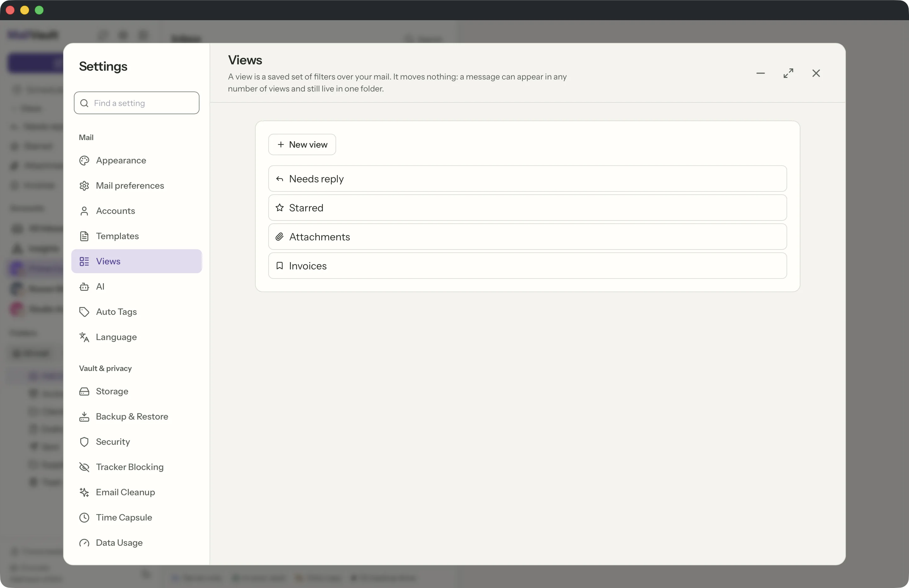
Task: Create a New view
Action: 302,144
